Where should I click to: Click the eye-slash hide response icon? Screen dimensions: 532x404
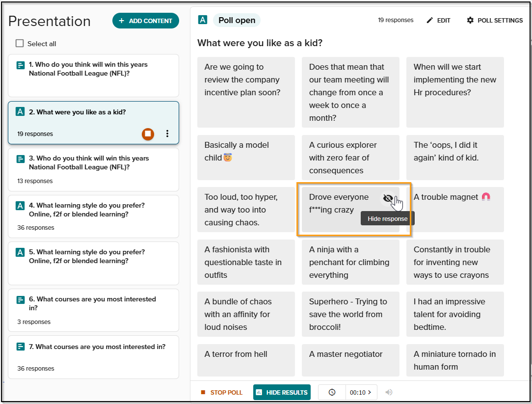(388, 198)
